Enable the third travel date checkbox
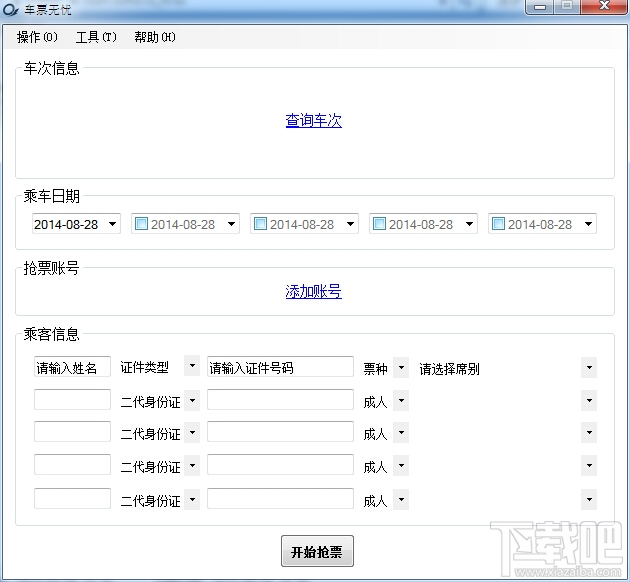This screenshot has height=582, width=630. [x=260, y=224]
